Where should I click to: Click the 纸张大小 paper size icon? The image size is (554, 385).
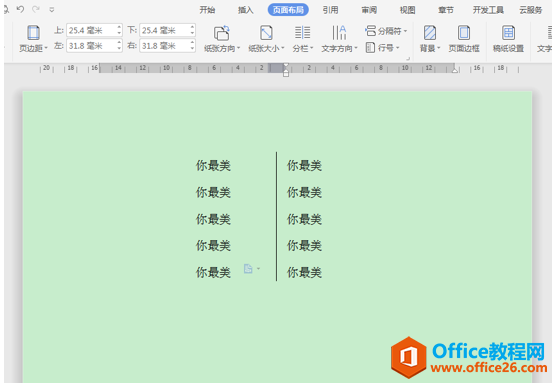[266, 33]
